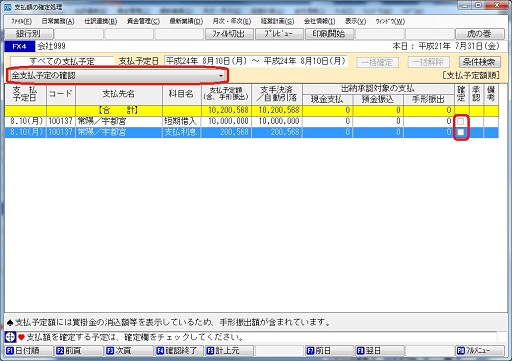Click the 承認 column header
Image resolution: width=512 pixels, height=361 pixels.
476,94
